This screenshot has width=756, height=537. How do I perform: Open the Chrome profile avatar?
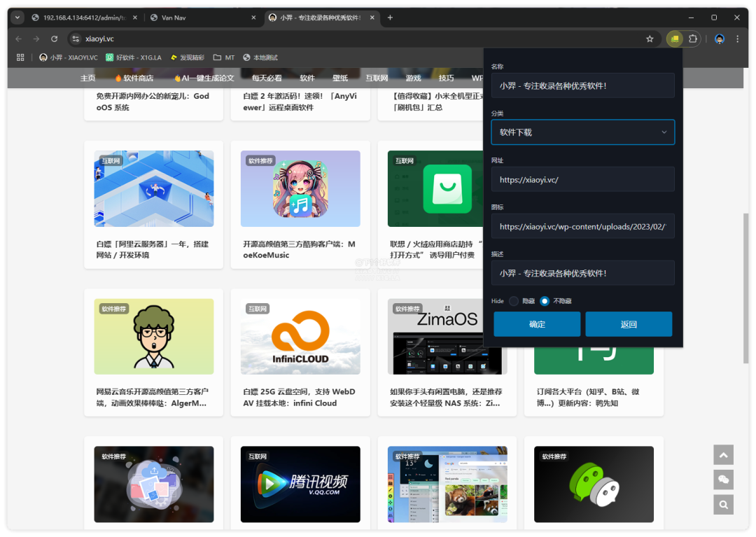[719, 39]
